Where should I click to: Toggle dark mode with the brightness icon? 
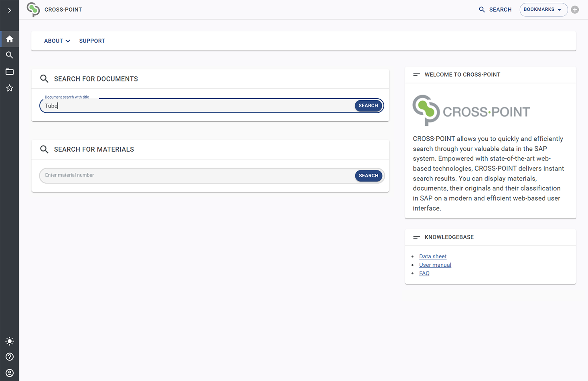click(9, 341)
